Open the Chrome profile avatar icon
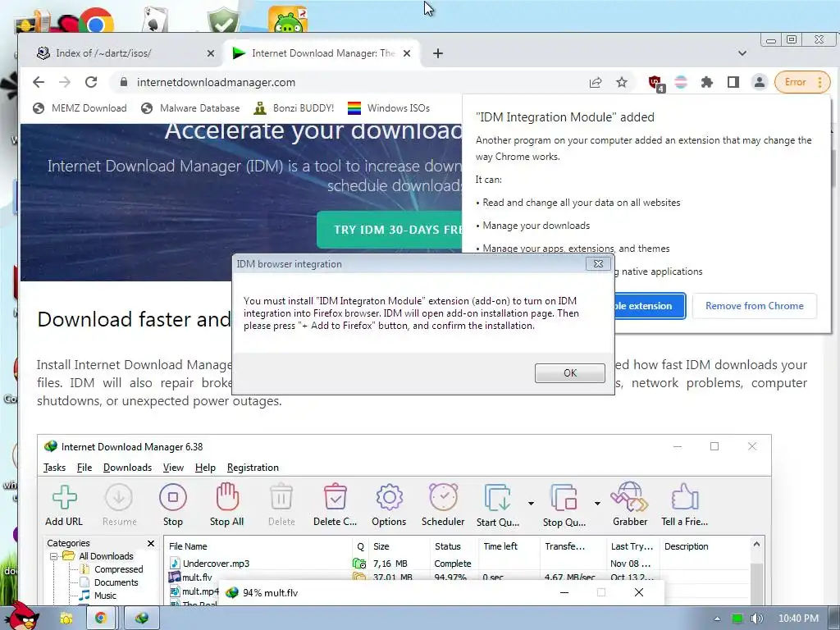 [x=759, y=82]
